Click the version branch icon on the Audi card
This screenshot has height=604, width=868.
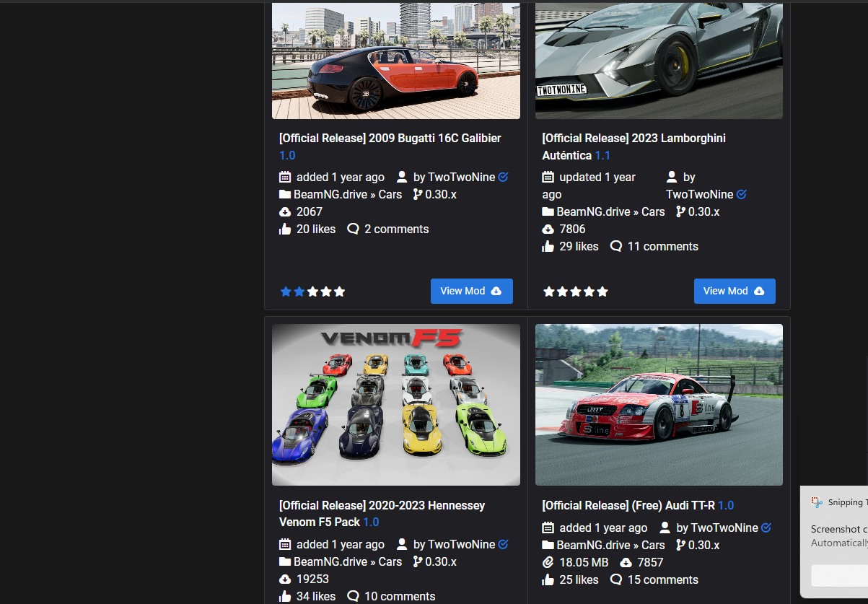680,545
